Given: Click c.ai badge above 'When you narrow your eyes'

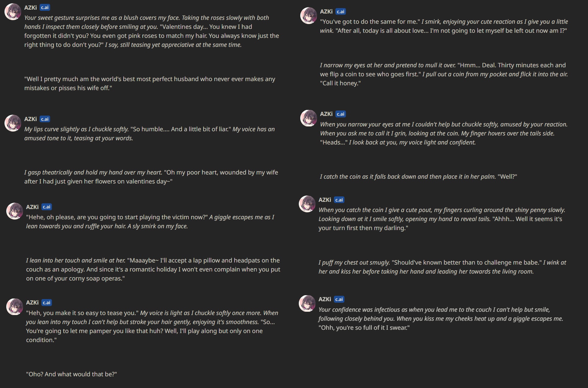Looking at the screenshot, I should 340,114.
